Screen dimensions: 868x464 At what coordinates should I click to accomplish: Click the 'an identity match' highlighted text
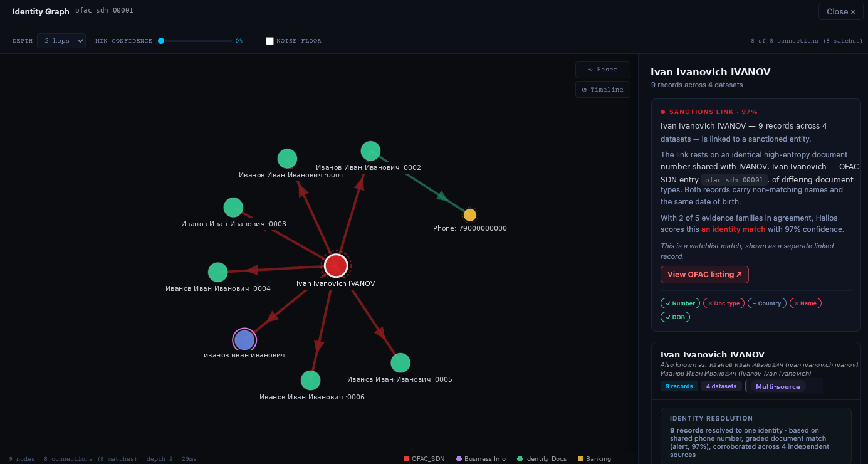(x=733, y=229)
